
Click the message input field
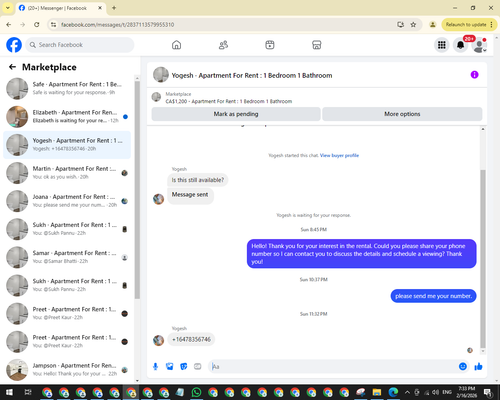click(x=333, y=367)
